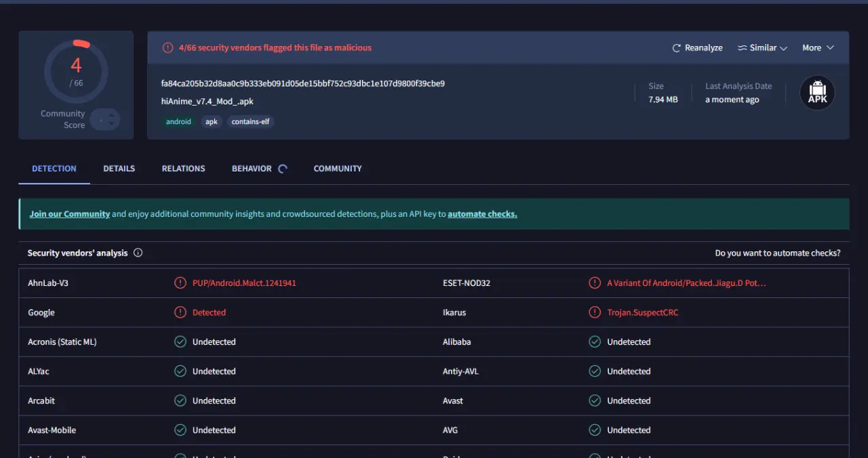
Task: Click the Avast-Mobile vendor name
Action: click(x=52, y=430)
